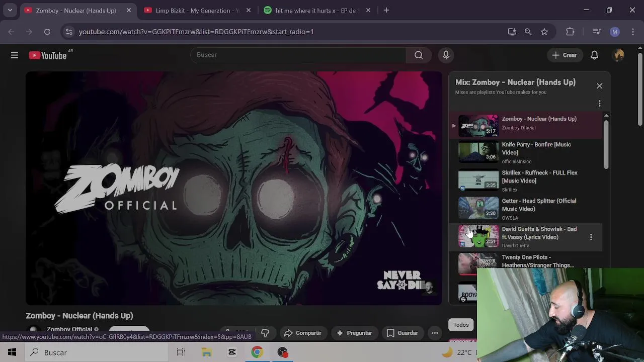Open Chrome three-dot menu

pyautogui.click(x=633, y=32)
